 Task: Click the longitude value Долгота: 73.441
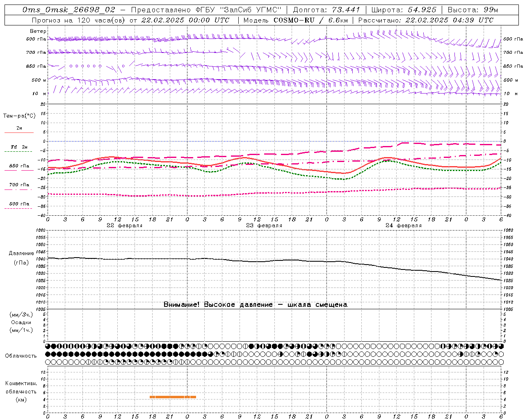(326, 9)
